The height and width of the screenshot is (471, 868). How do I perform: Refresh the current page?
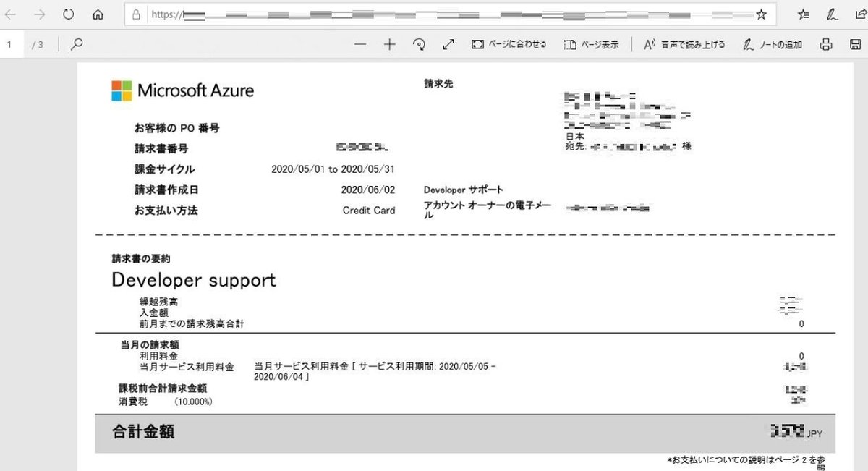point(69,14)
